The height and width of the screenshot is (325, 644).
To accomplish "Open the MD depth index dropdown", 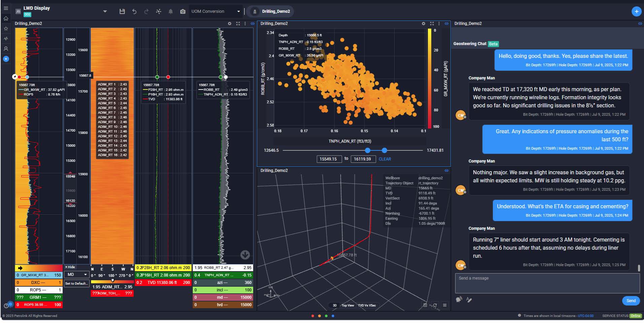I will coord(77,275).
